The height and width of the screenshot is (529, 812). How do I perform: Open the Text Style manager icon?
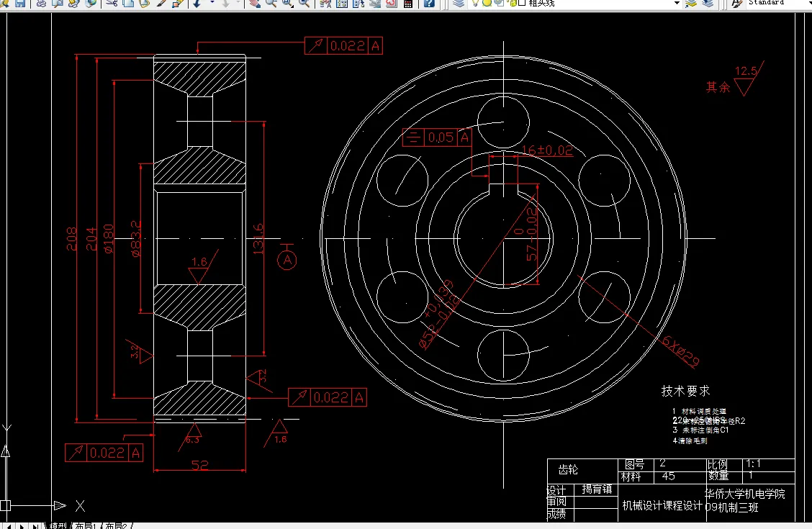tap(736, 3)
